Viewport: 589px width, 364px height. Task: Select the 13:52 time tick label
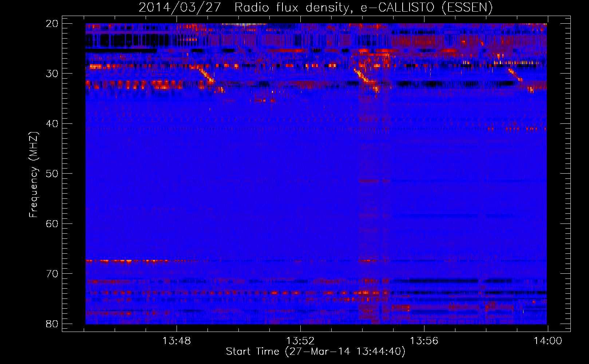[x=300, y=341]
